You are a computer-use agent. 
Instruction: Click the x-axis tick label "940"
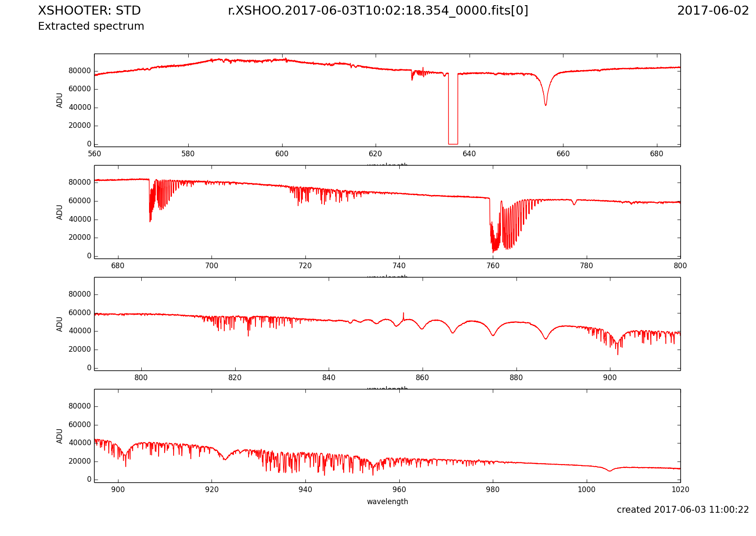[x=305, y=490]
